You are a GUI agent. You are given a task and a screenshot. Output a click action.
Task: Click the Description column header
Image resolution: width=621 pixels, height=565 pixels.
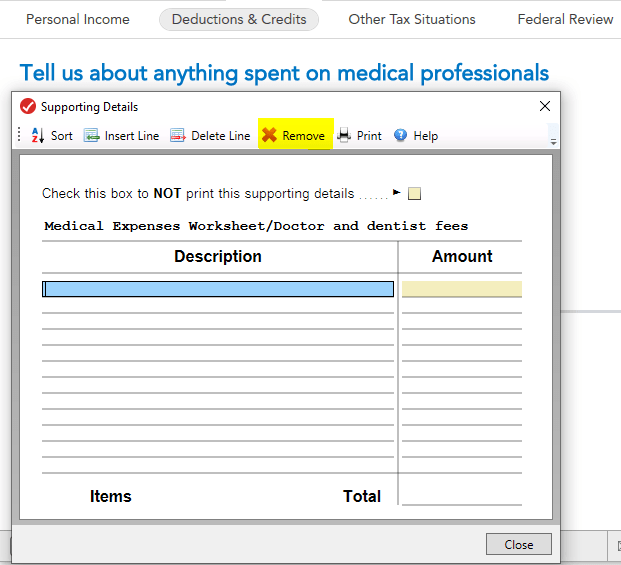coord(218,257)
